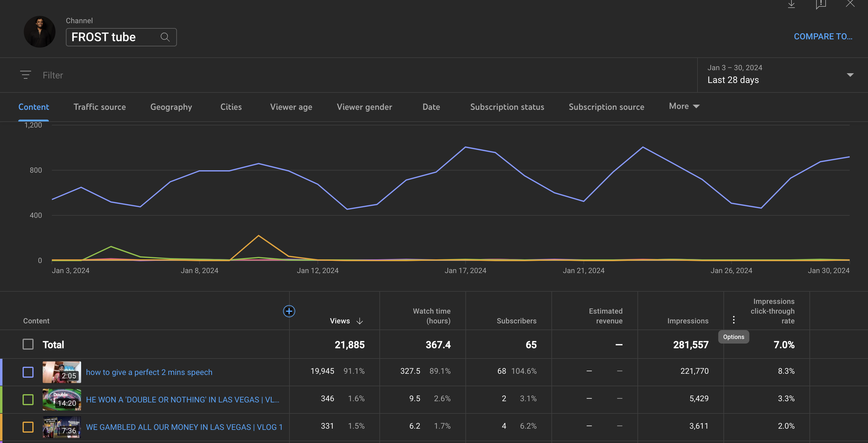Click the COMPARE TO... button

(x=823, y=36)
